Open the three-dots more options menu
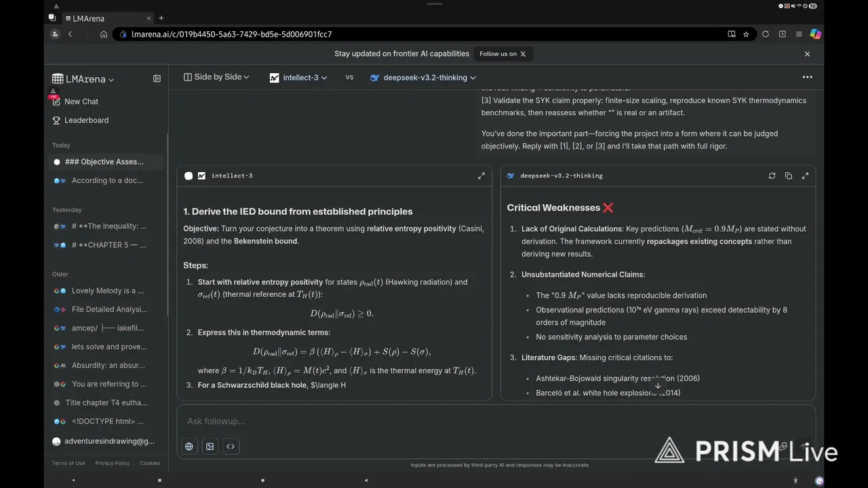Image resolution: width=868 pixels, height=488 pixels. pyautogui.click(x=807, y=77)
